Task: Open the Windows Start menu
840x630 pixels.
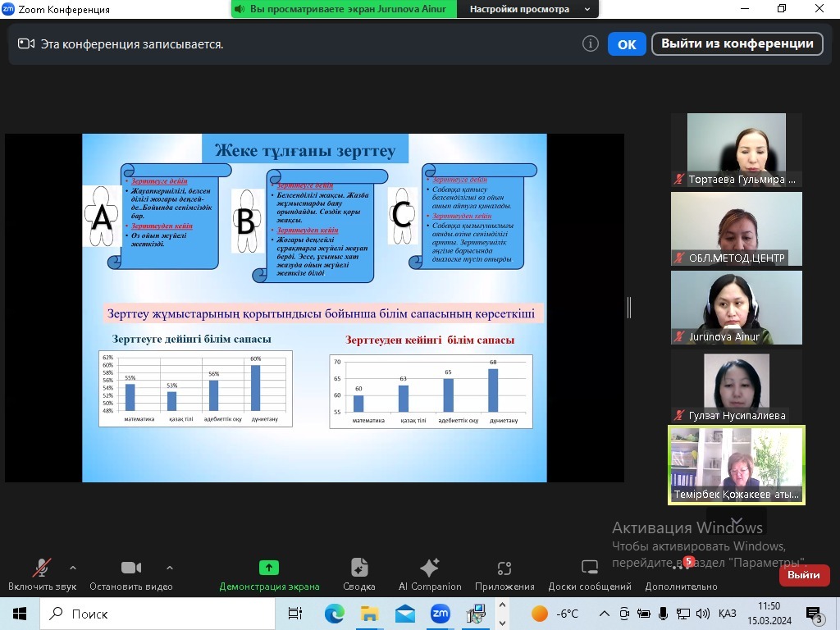Action: pyautogui.click(x=20, y=614)
